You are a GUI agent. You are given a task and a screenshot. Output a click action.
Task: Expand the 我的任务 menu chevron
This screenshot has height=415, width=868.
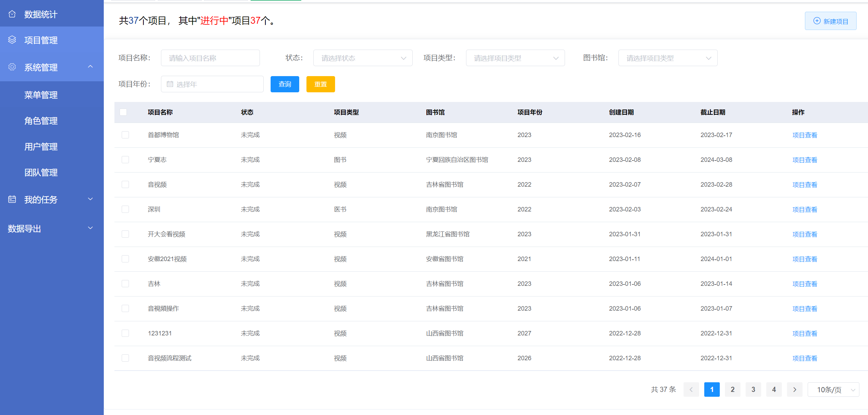click(90, 199)
